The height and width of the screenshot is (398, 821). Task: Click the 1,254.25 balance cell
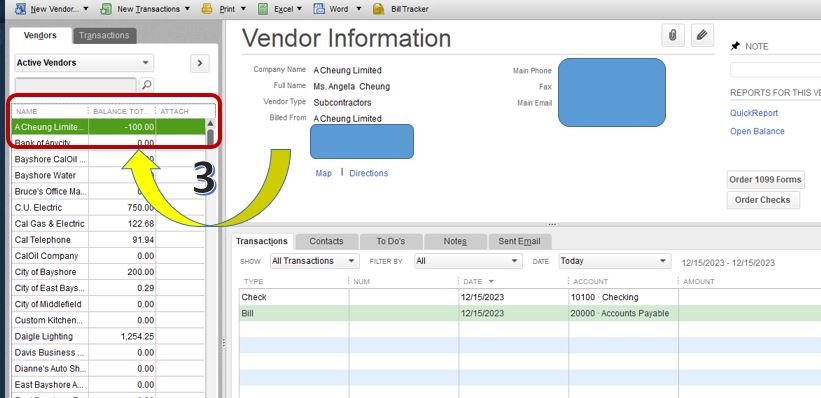pyautogui.click(x=122, y=337)
